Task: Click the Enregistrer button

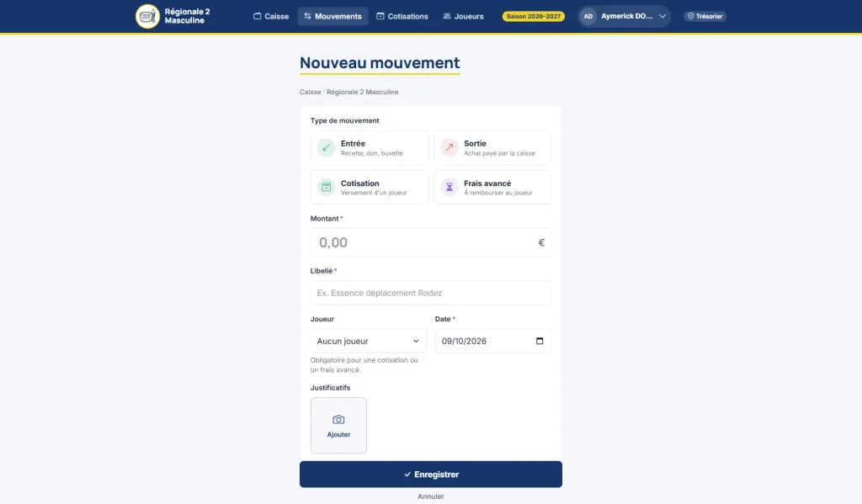Action: pos(430,475)
